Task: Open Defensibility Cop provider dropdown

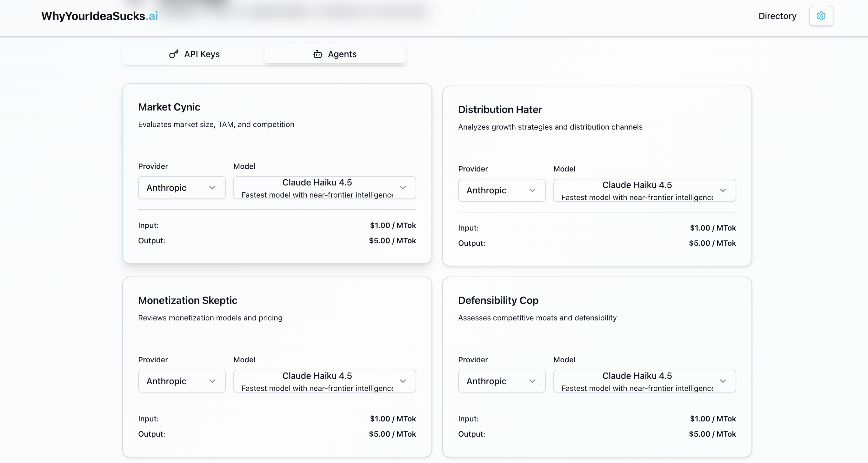Action: (501, 381)
